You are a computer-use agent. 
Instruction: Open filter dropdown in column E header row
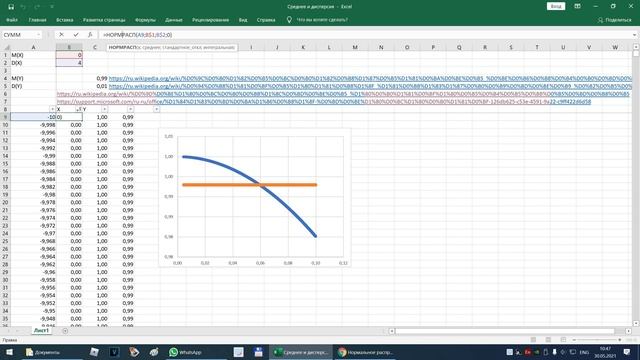click(x=156, y=109)
